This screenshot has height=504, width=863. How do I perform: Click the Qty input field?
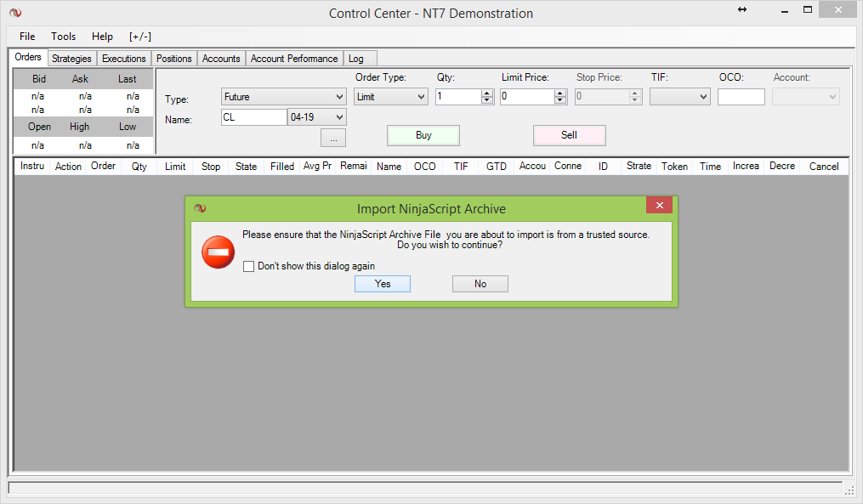pos(458,97)
